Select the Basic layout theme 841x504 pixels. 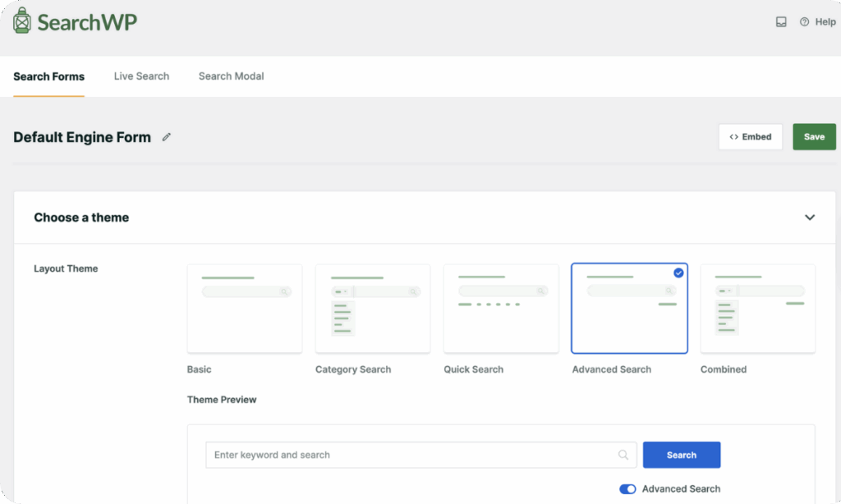(x=245, y=309)
